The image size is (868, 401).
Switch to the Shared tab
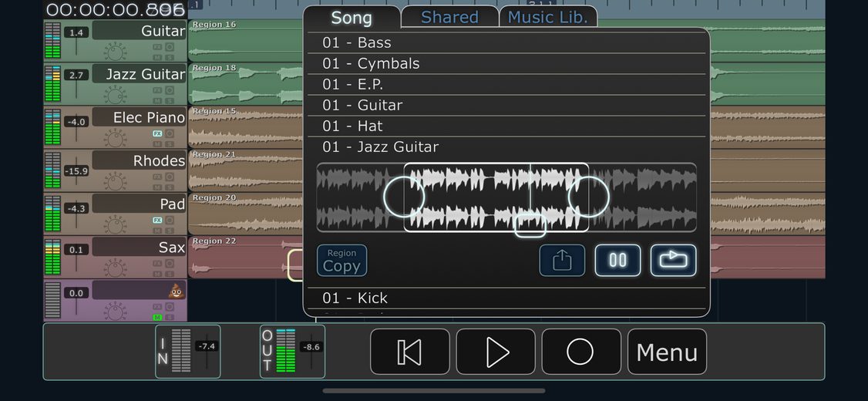tap(449, 17)
